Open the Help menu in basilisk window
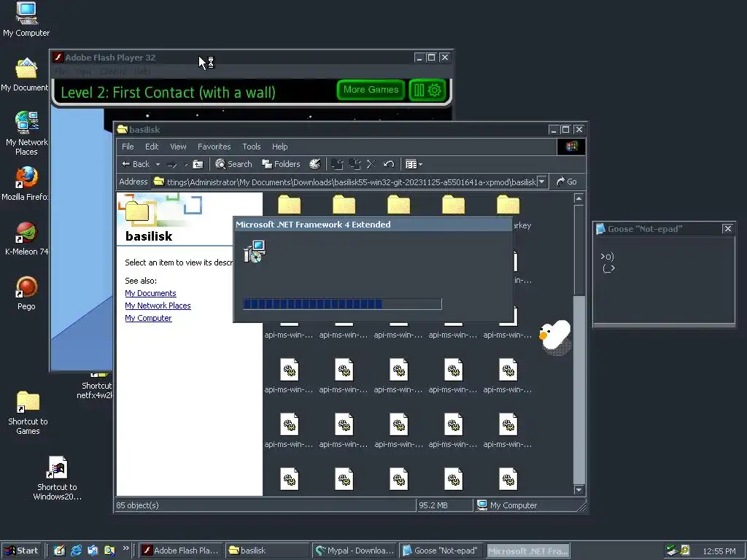Viewport: 747px width, 560px height. click(x=279, y=147)
